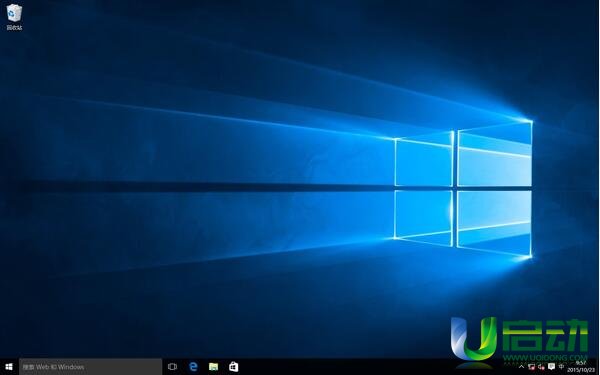Select the Recycle Bin desktop icon
This screenshot has width=600, height=375.
[14, 13]
